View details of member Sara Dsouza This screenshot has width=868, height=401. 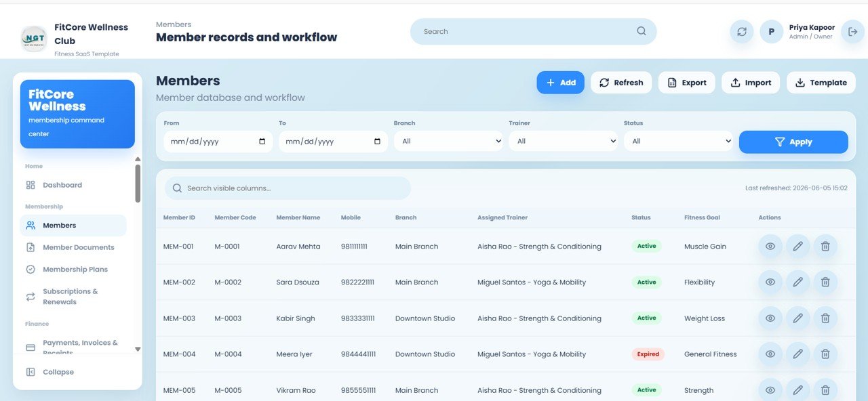770,282
